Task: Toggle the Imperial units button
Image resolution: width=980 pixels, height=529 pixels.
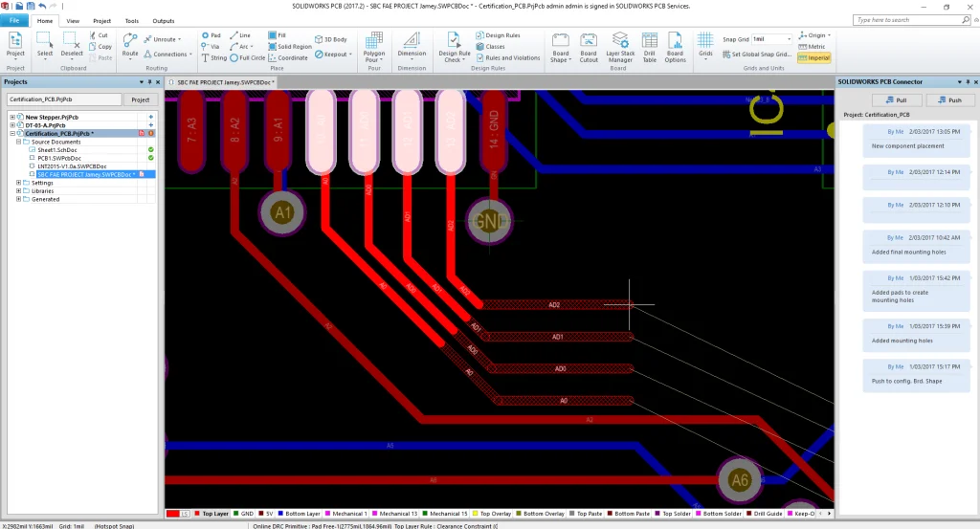Action: pos(813,57)
